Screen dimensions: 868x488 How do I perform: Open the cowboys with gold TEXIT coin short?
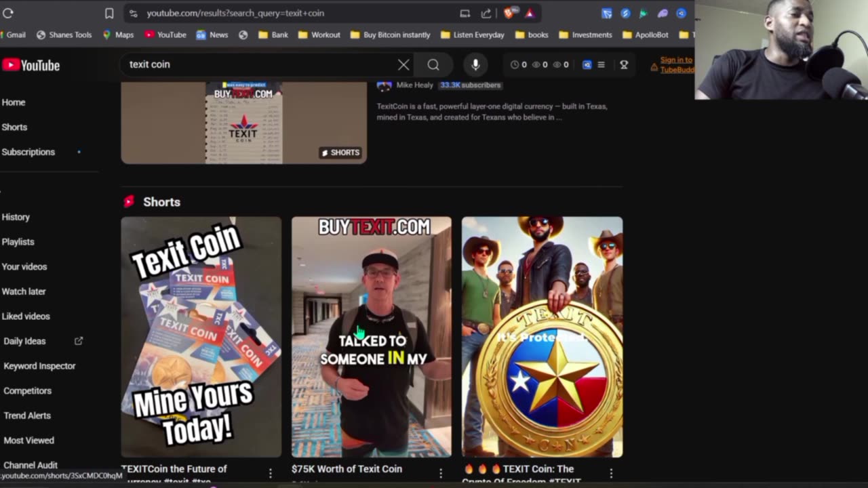542,337
